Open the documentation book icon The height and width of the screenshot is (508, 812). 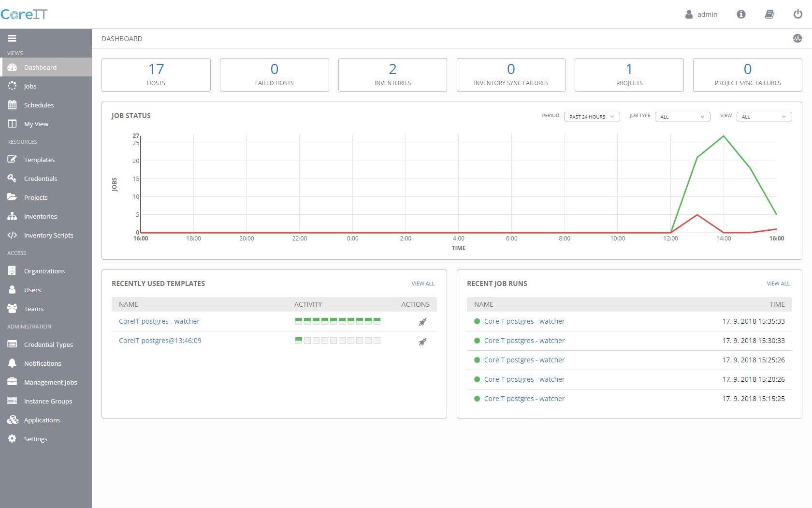769,15
